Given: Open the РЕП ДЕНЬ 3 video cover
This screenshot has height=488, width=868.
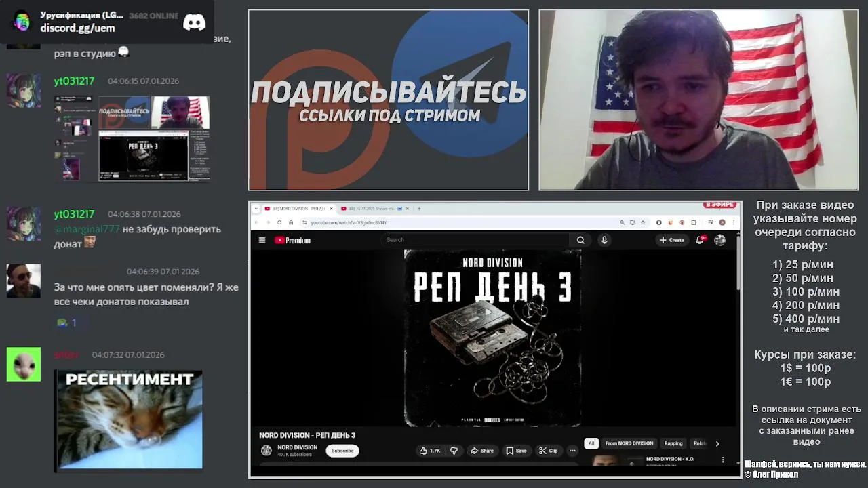Looking at the screenshot, I should [493, 338].
